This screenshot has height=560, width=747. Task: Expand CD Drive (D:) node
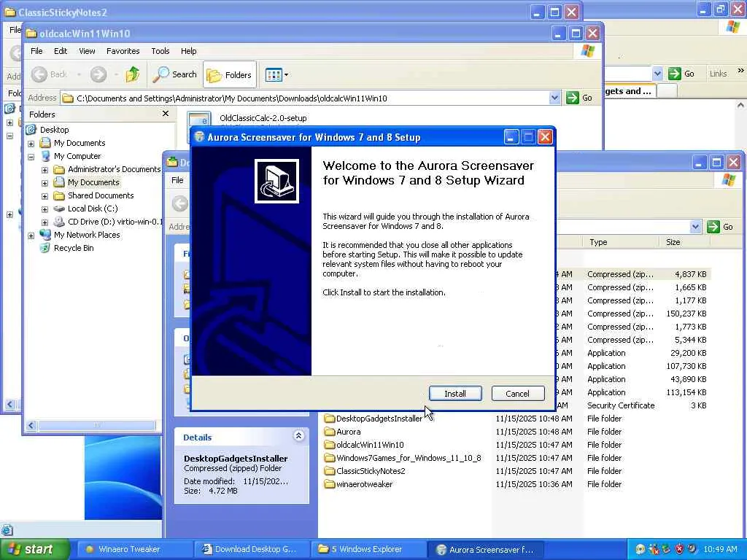[44, 222]
